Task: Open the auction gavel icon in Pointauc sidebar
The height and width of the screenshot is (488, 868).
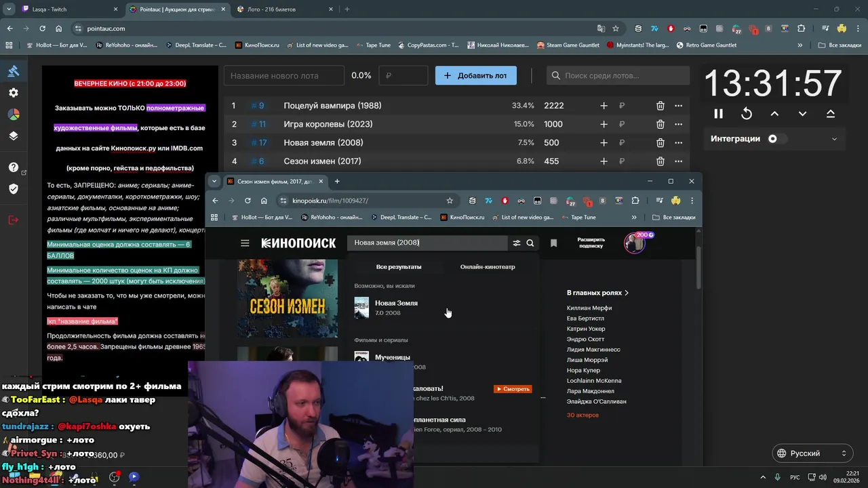Action: pyautogui.click(x=14, y=71)
